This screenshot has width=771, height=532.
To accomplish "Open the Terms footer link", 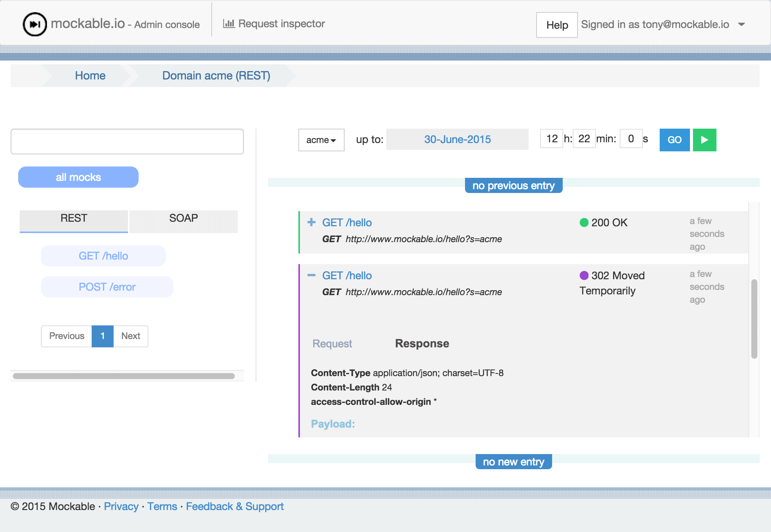I will (x=162, y=506).
